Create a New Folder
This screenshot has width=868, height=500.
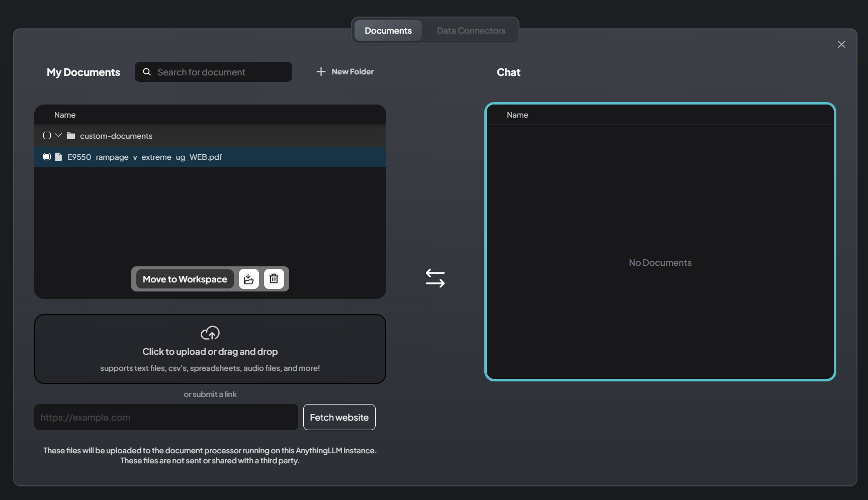pyautogui.click(x=345, y=72)
